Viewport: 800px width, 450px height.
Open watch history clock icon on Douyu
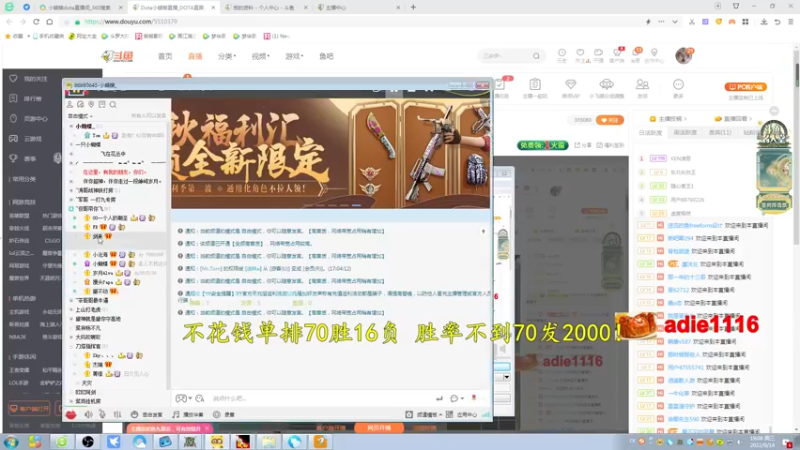click(562, 55)
